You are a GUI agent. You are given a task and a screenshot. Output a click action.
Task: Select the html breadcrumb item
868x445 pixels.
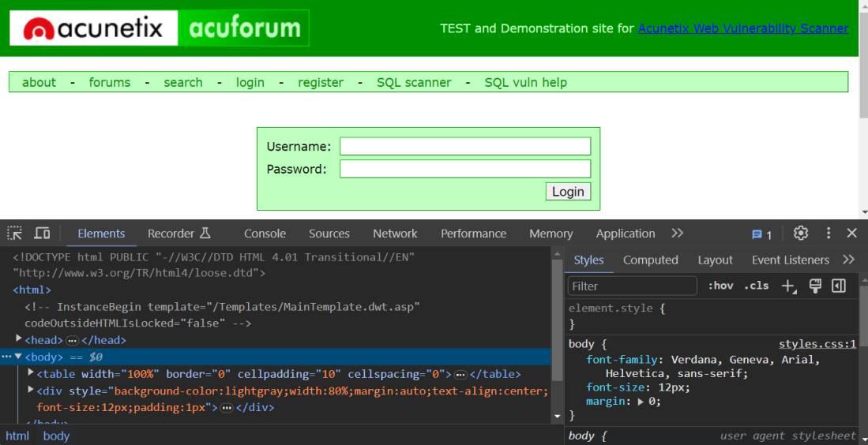click(17, 436)
